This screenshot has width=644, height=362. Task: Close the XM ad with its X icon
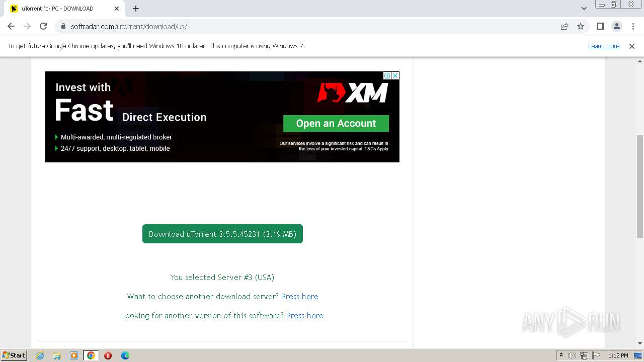point(395,75)
